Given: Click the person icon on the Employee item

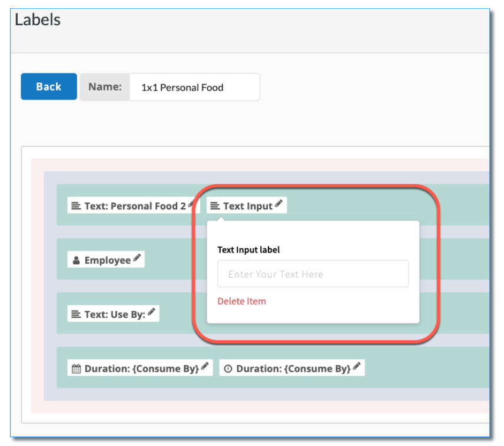Looking at the screenshot, I should pos(77,260).
